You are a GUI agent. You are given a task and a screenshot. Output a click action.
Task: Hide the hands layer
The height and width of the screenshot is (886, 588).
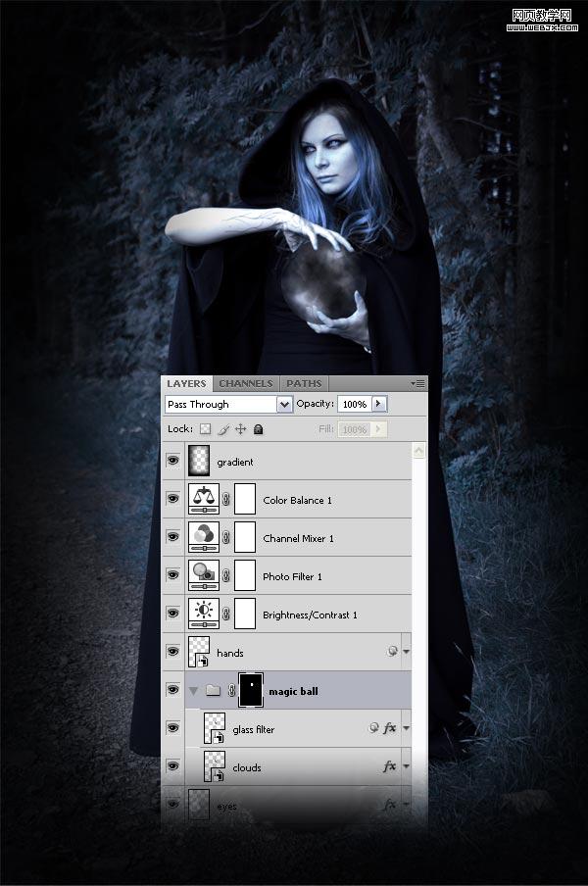pyautogui.click(x=172, y=652)
